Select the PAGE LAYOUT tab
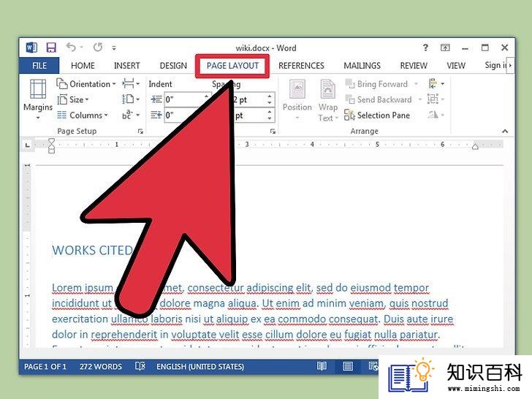Screen dimensions: 532x399 coord(232,66)
